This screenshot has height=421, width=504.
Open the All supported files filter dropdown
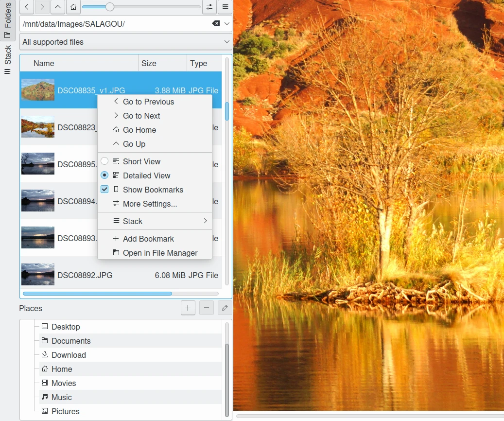click(x=125, y=42)
